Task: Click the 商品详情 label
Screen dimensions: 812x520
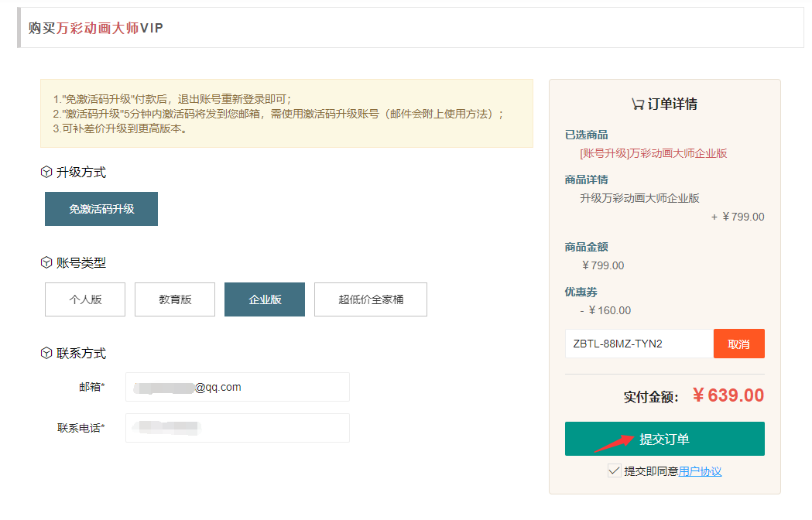Action: click(586, 180)
